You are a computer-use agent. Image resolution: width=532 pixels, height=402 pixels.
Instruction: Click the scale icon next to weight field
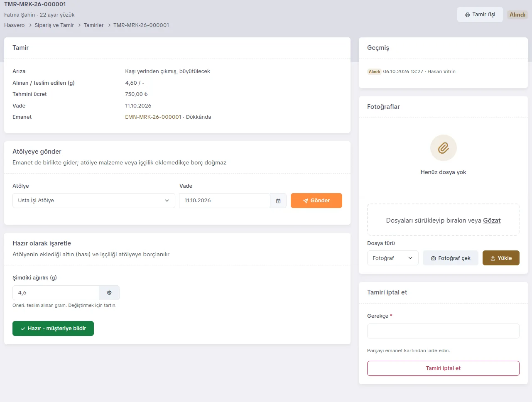(x=109, y=293)
